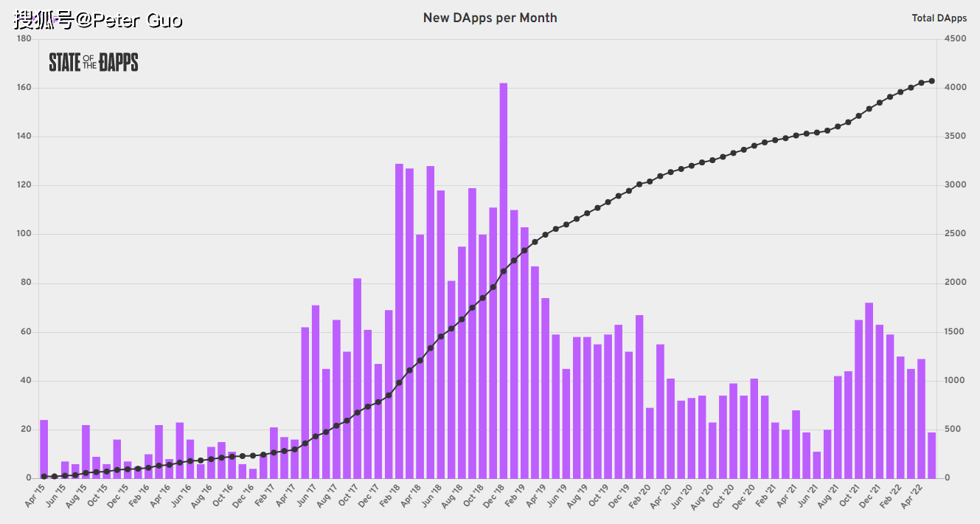Viewport: 980px width, 524px height.
Task: Click the 2500 value on right axis
Action: 953,235
